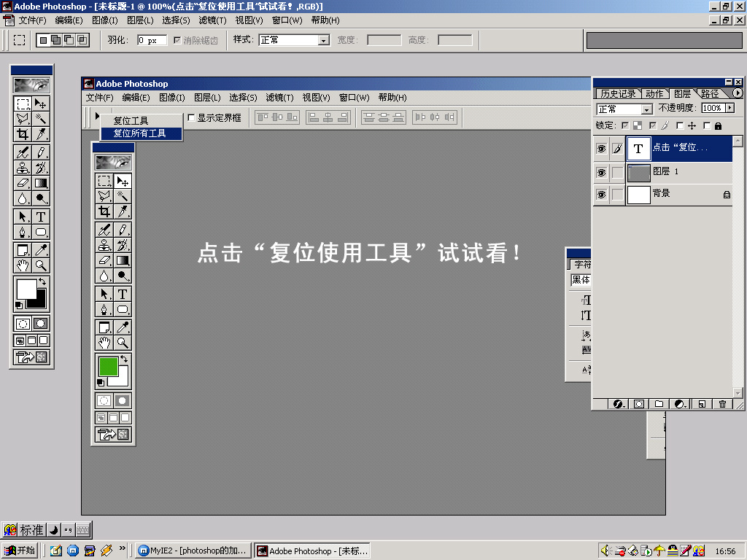The height and width of the screenshot is (560, 747).
Task: Select the Type tool in the main left toolbox
Action: pos(41,217)
